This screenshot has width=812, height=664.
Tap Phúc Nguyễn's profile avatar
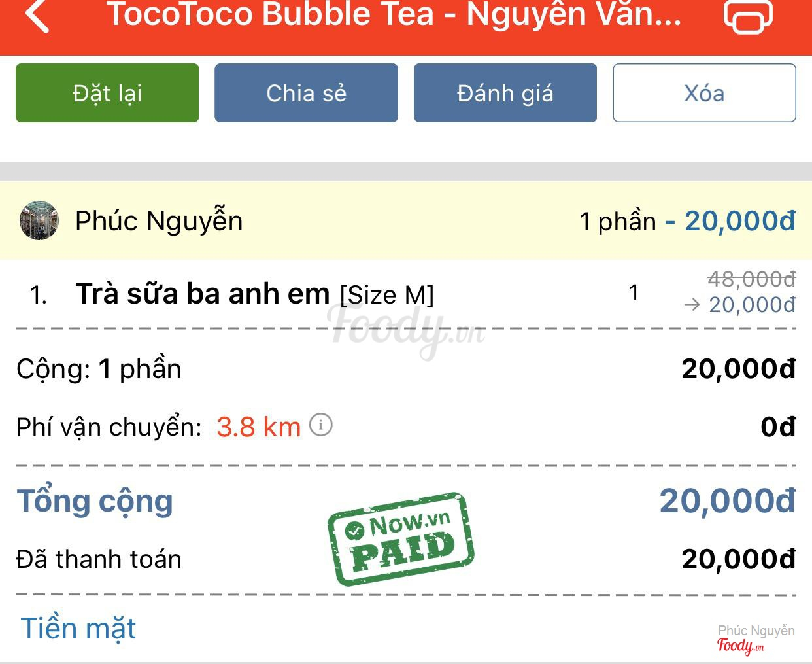(x=39, y=220)
